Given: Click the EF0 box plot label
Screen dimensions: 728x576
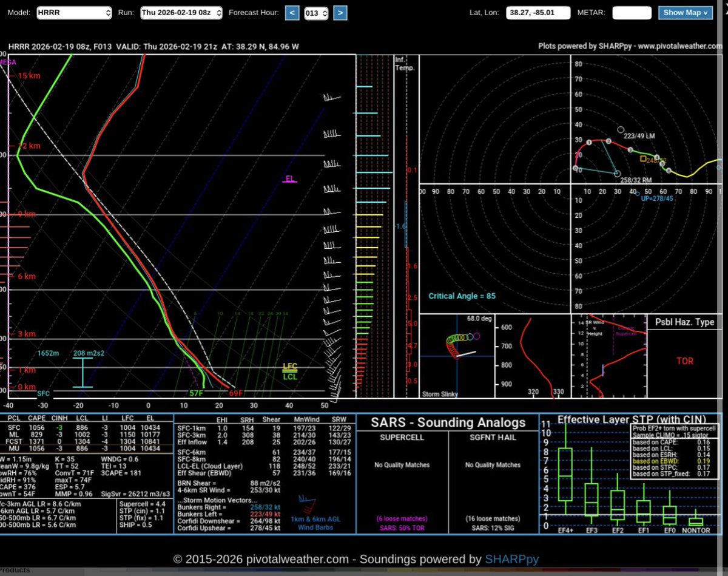Looking at the screenshot, I should click(669, 530).
